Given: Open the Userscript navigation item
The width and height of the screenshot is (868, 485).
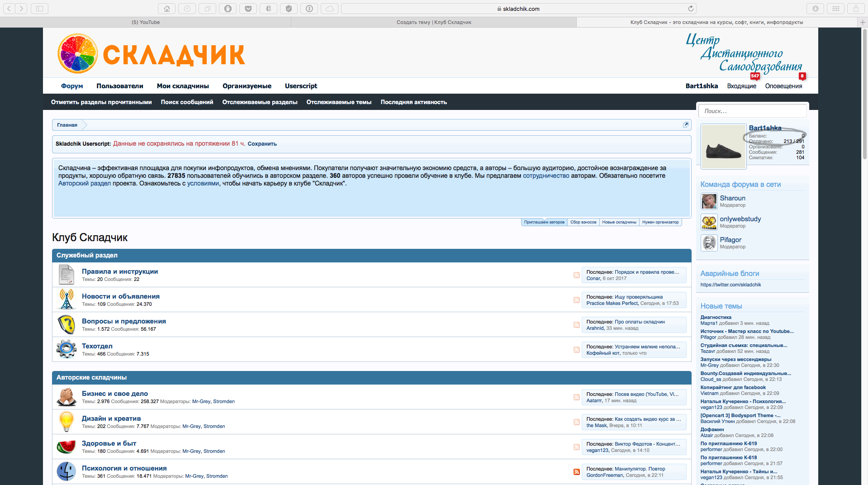Looking at the screenshot, I should coord(301,86).
